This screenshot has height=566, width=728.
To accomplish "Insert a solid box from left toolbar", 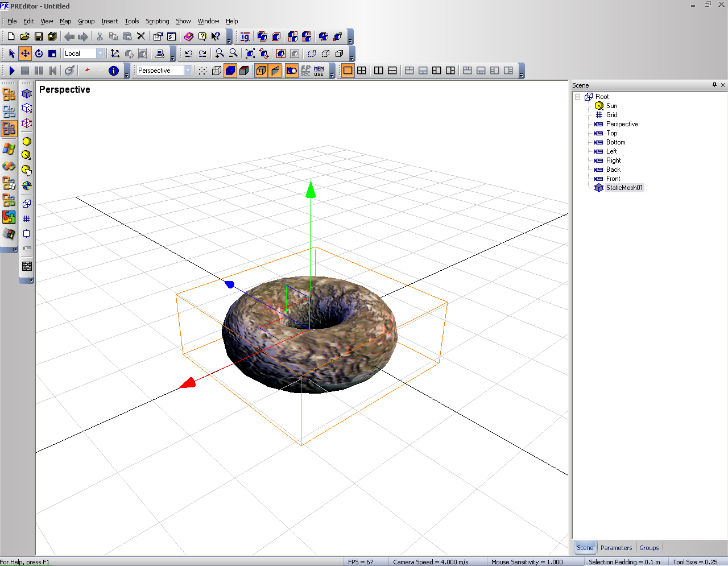I will 27,93.
